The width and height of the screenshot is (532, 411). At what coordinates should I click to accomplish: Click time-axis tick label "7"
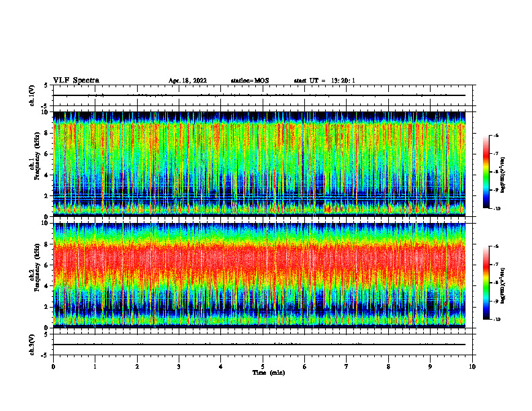(347, 367)
